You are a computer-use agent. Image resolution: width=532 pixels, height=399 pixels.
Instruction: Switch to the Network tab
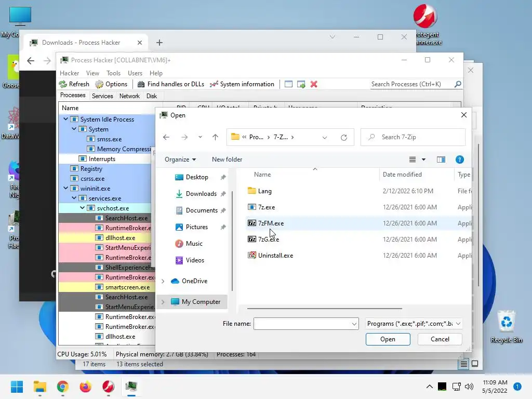[x=129, y=96]
